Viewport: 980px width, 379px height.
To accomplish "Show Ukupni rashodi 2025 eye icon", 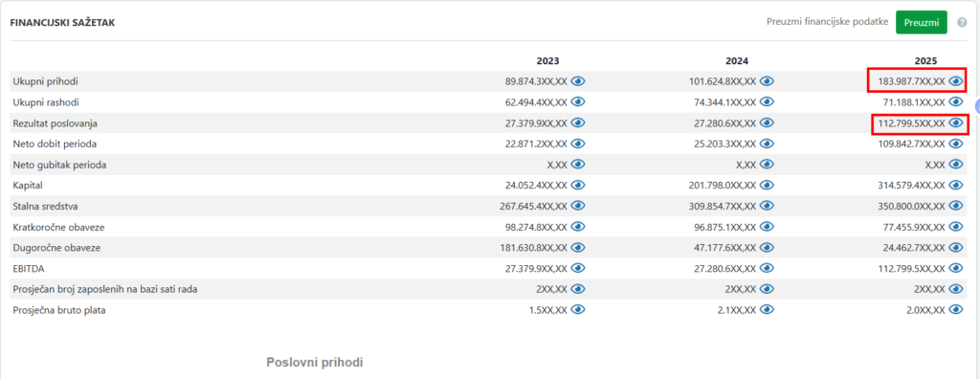I will (x=956, y=101).
